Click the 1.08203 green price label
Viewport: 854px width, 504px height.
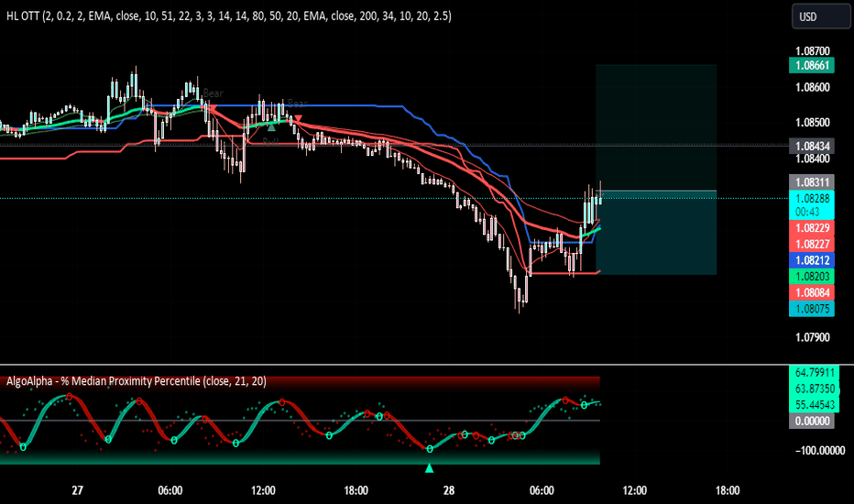click(812, 277)
